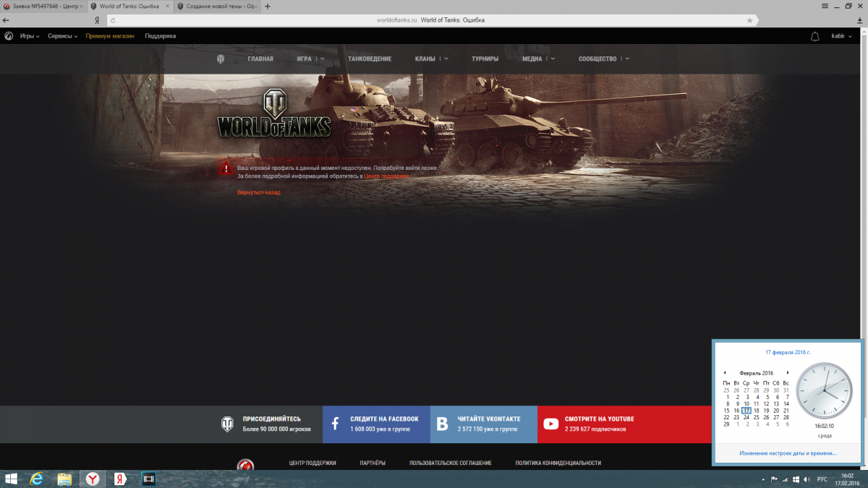
Task: Open the kabir account dropdown
Action: click(x=841, y=36)
